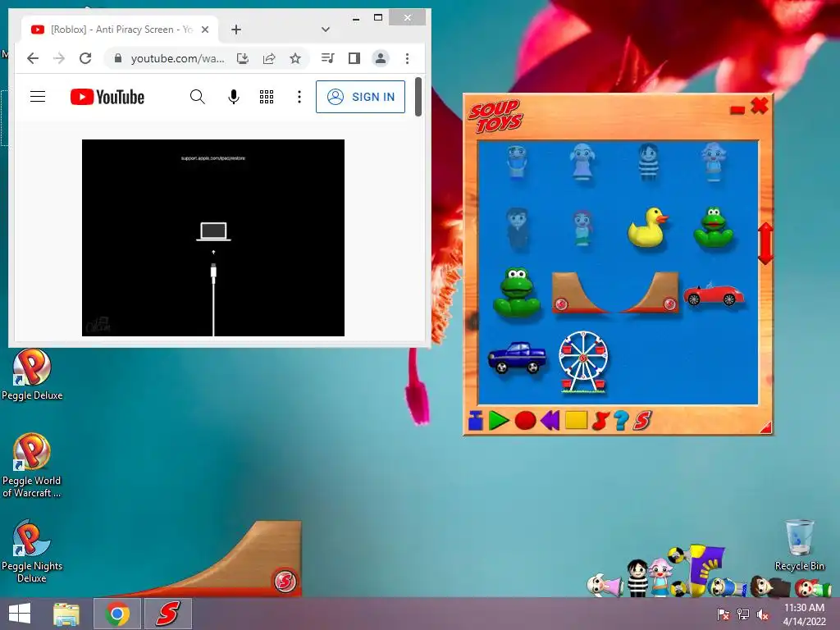Open the Action Center flag icon

(723, 614)
